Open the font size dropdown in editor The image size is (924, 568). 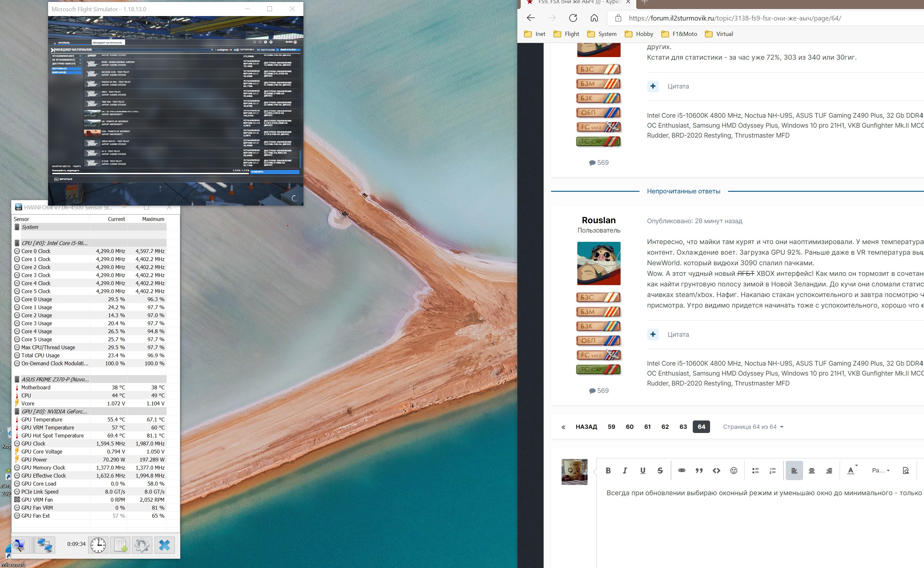[880, 470]
